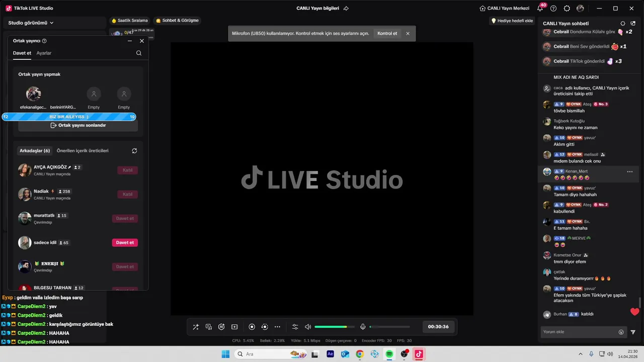Click the 00:30:36 live timer
644x362 pixels.
coord(438,327)
